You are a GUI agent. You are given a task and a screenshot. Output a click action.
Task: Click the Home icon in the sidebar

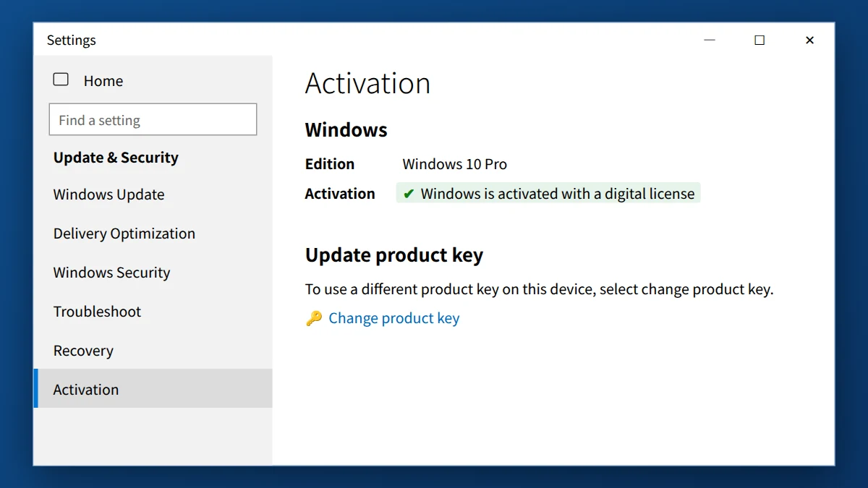pyautogui.click(x=61, y=80)
